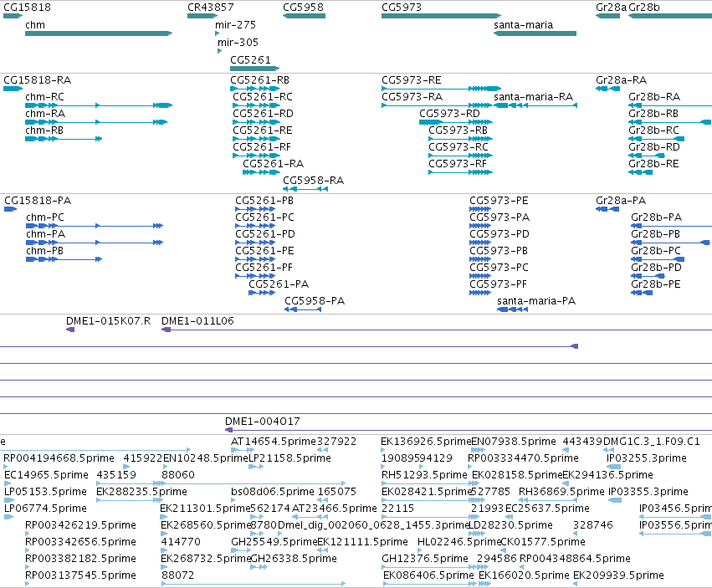
Task: Click the DME1-004O17 clone label
Action: coord(263,422)
